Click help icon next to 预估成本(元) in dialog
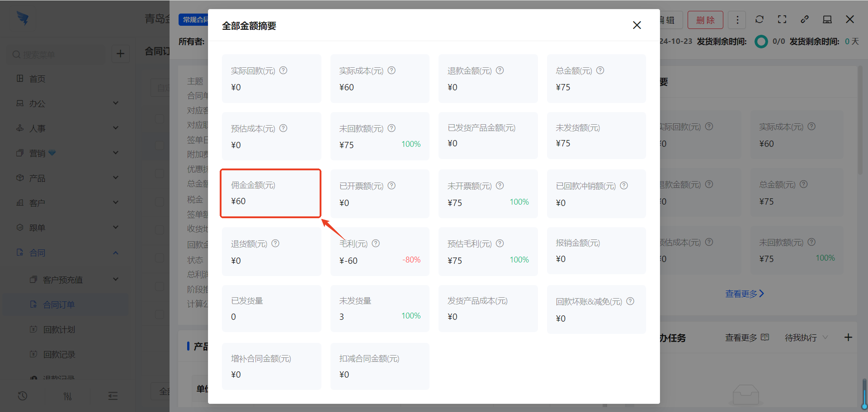Viewport: 868px width, 412px height. 283,128
